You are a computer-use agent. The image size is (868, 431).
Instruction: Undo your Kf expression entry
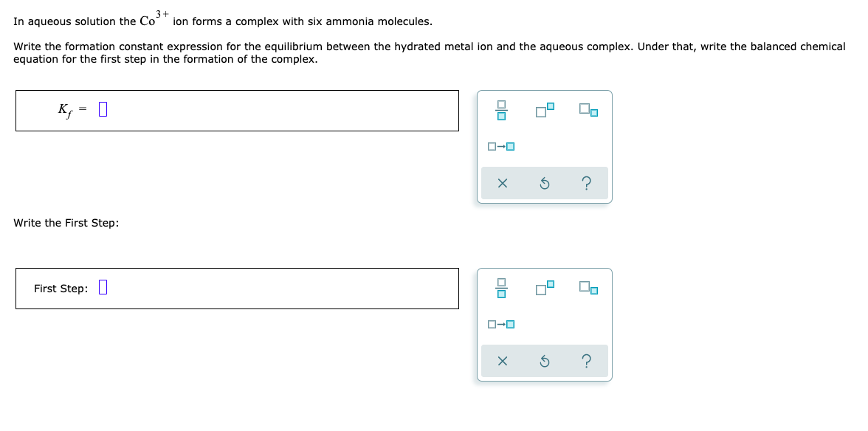pyautogui.click(x=544, y=183)
